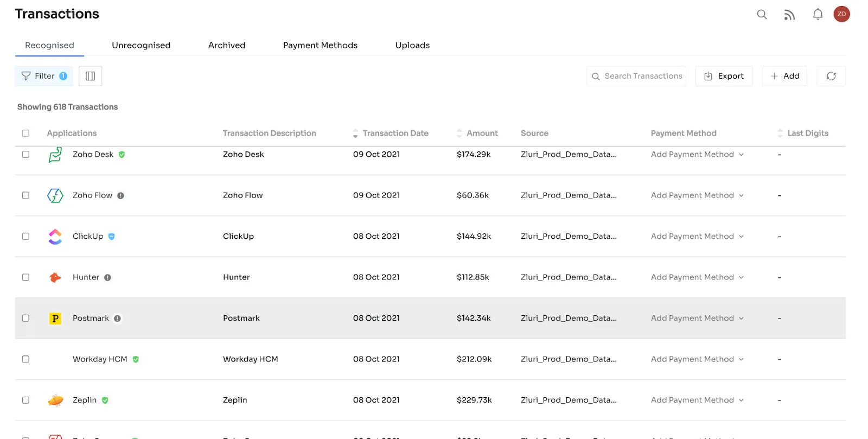Image resolution: width=868 pixels, height=439 pixels.
Task: Sort by Transaction Date arrows
Action: [355, 133]
